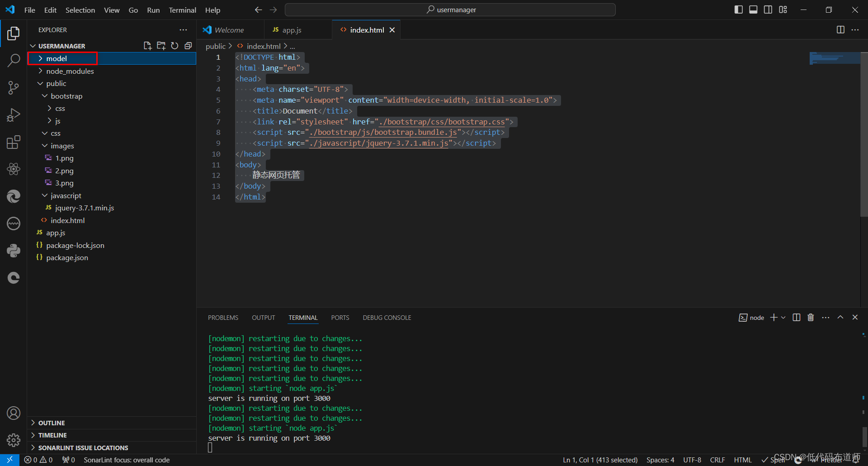Switch to the Welcome editor tab
Image resolution: width=868 pixels, height=466 pixels.
(x=231, y=30)
